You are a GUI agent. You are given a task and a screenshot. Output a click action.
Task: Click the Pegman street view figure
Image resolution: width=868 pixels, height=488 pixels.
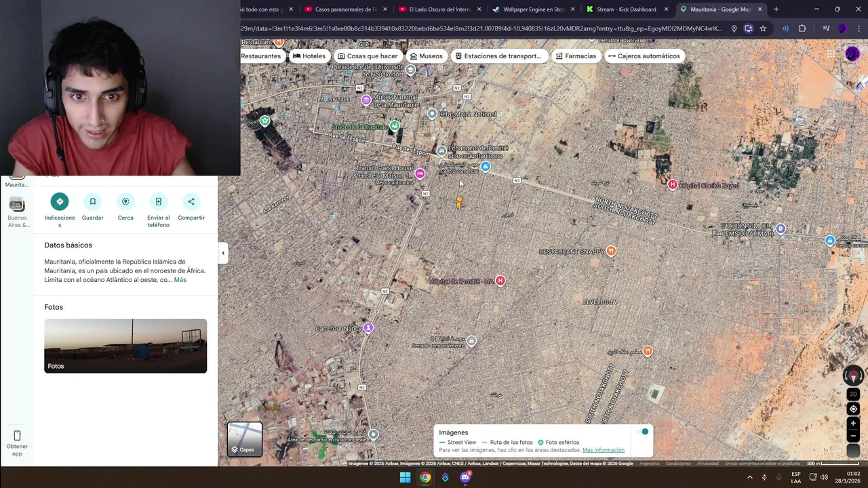(x=459, y=202)
